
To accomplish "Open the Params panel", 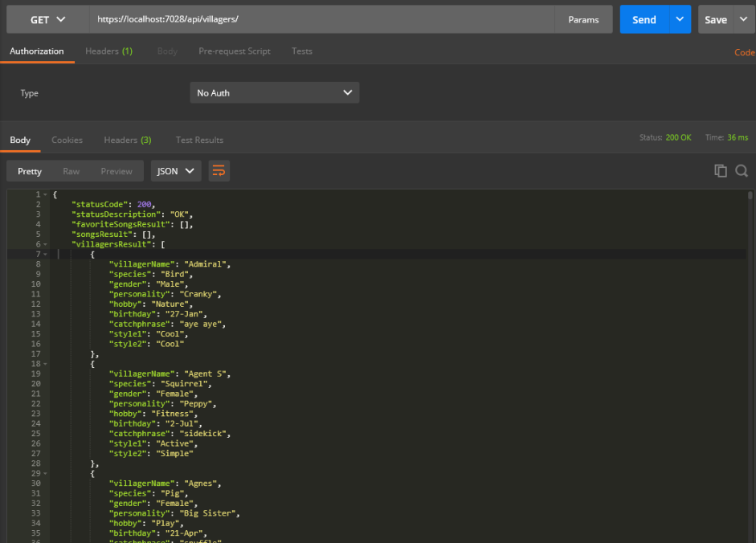I will click(x=583, y=18).
